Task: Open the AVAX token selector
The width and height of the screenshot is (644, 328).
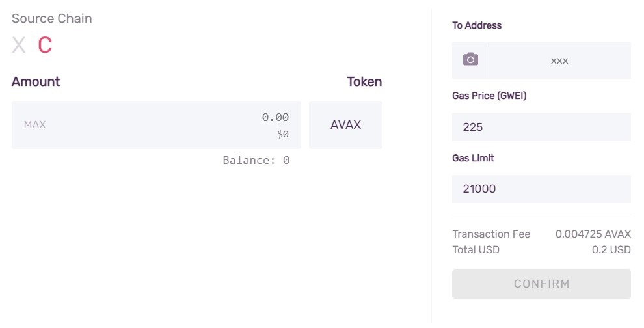Action: 345,125
